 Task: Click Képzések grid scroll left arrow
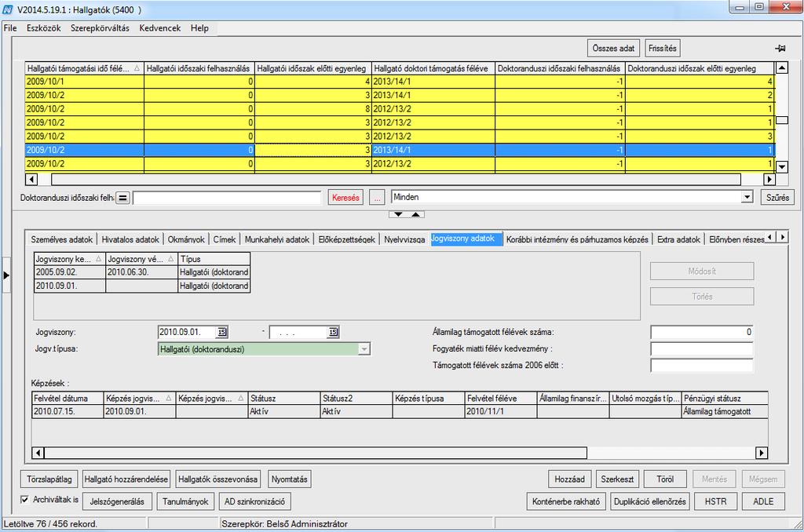coord(38,453)
